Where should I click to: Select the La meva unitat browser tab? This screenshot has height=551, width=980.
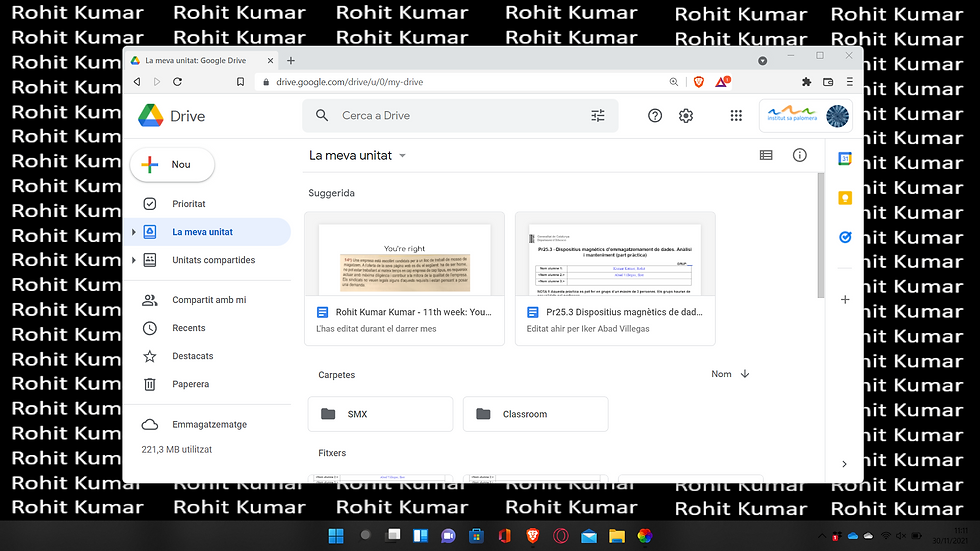[202, 61]
